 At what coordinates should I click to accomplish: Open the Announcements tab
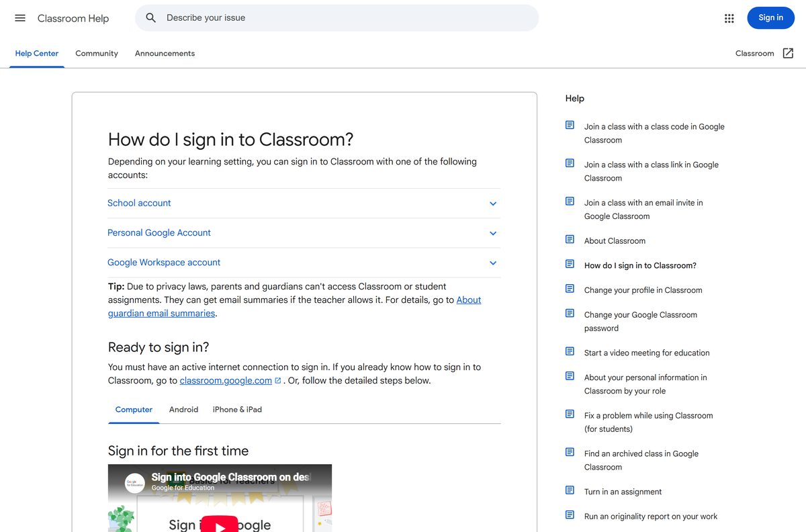[x=165, y=53]
